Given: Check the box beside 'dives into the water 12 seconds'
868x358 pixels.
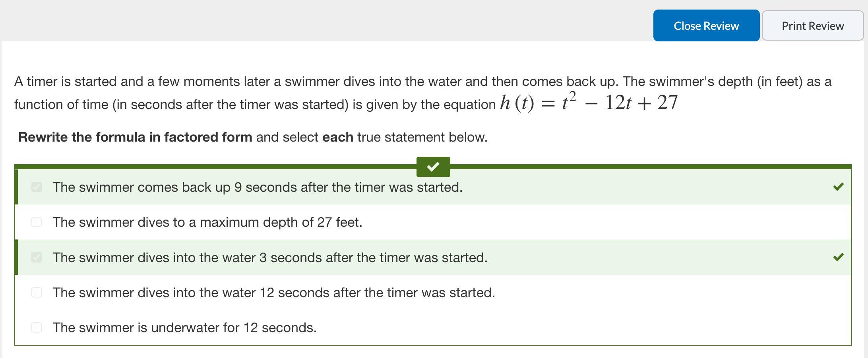Looking at the screenshot, I should point(37,292).
